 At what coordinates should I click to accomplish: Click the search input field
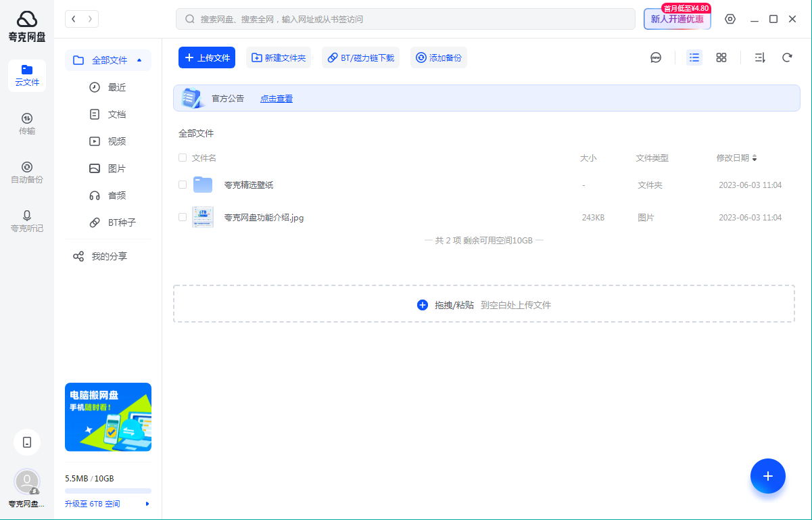406,19
